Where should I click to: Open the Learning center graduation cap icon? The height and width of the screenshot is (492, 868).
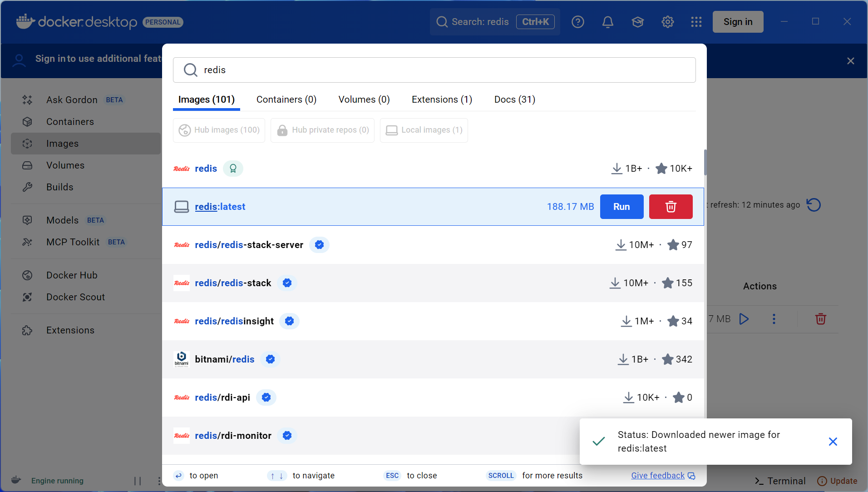638,22
